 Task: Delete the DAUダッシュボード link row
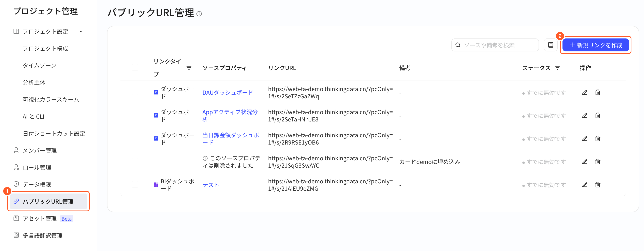click(598, 92)
